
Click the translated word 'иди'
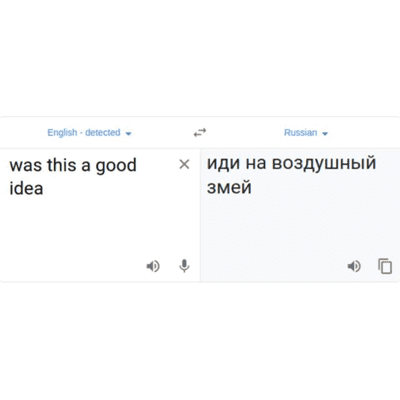[x=223, y=164]
